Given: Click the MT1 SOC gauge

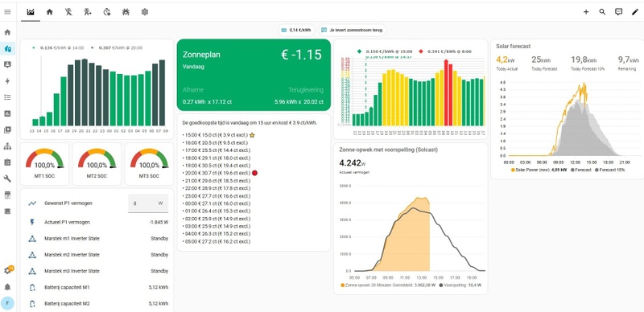Looking at the screenshot, I should click(x=44, y=164).
